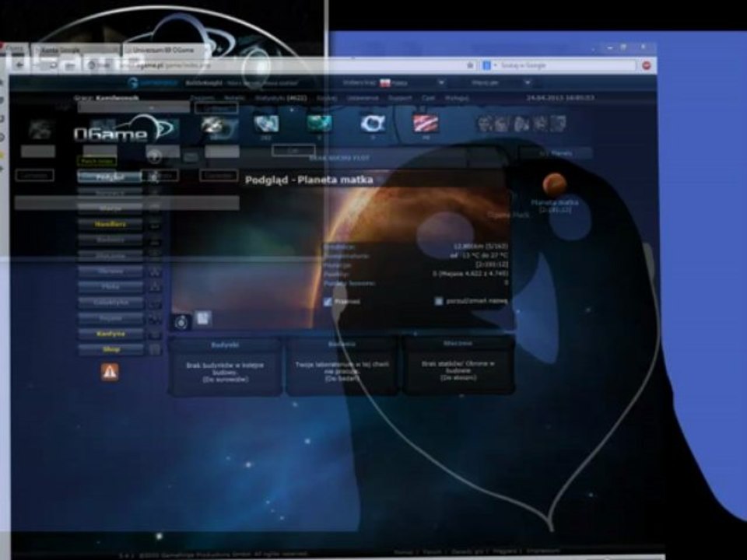Screen dimensions: 747x560
Task: Open the Sojusz menu item
Action: coord(110,319)
